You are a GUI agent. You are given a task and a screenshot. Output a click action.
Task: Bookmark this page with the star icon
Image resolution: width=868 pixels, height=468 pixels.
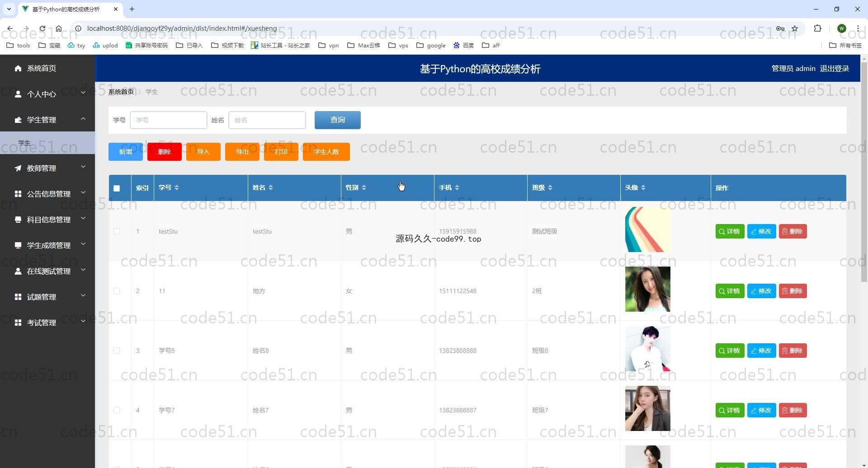click(795, 28)
